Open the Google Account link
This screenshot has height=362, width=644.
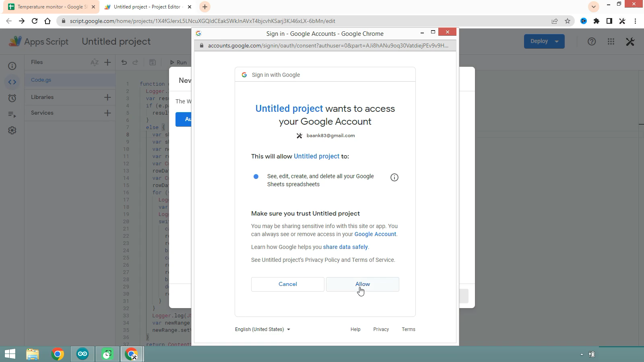coord(375,234)
